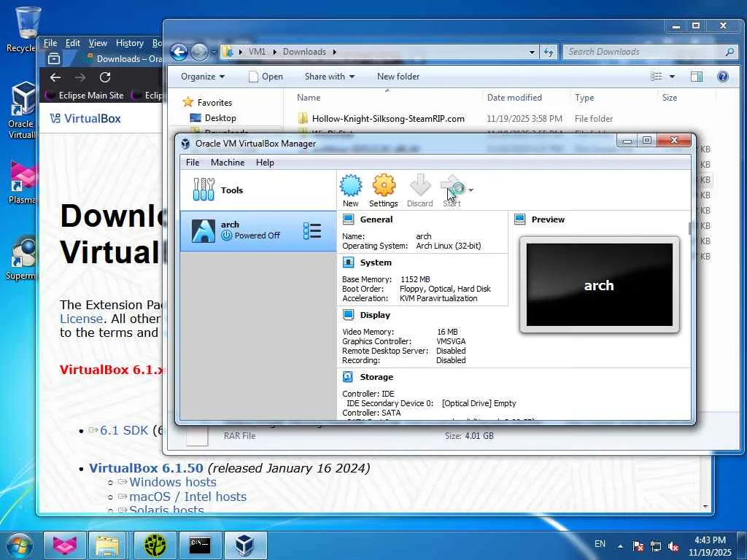Open Eclipse Main Site bookmark
Screen dimensions: 747x560
click(x=85, y=96)
